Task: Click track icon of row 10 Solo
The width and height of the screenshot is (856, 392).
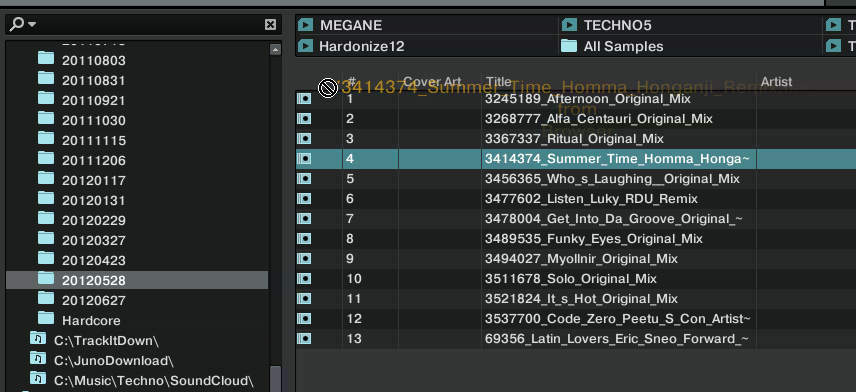Action: point(304,279)
